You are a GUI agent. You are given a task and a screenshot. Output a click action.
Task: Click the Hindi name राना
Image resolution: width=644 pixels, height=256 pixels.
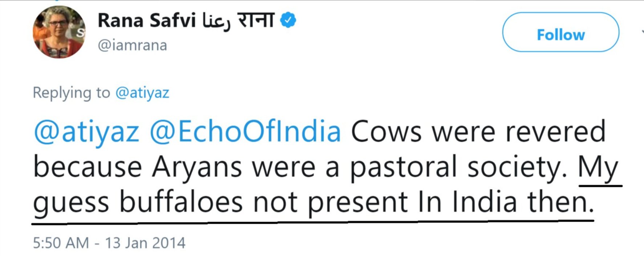(256, 20)
